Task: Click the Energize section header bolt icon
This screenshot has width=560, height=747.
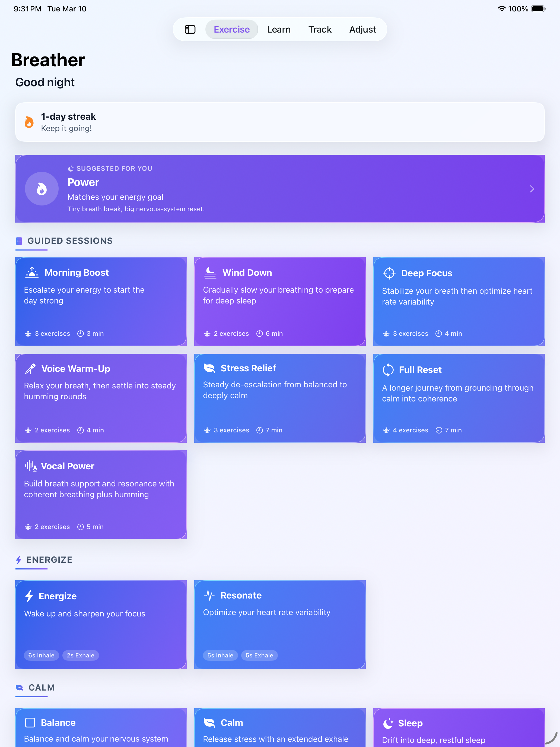Action: pos(18,560)
